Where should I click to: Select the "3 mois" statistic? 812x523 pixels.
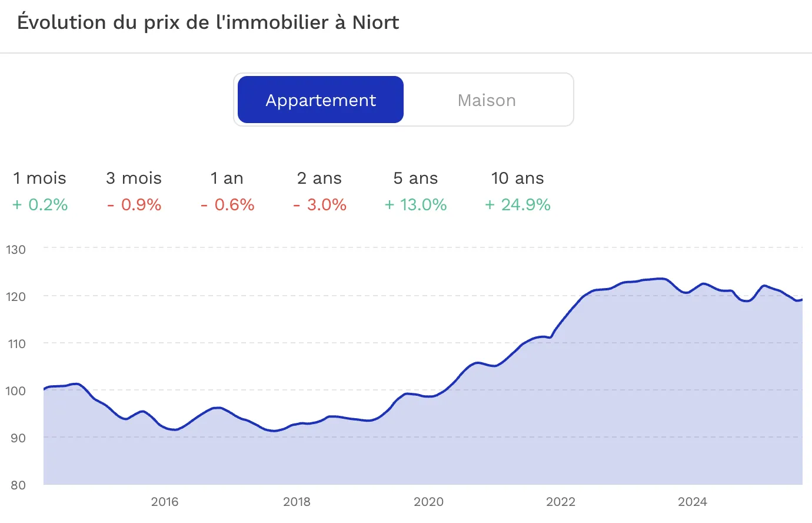point(133,178)
